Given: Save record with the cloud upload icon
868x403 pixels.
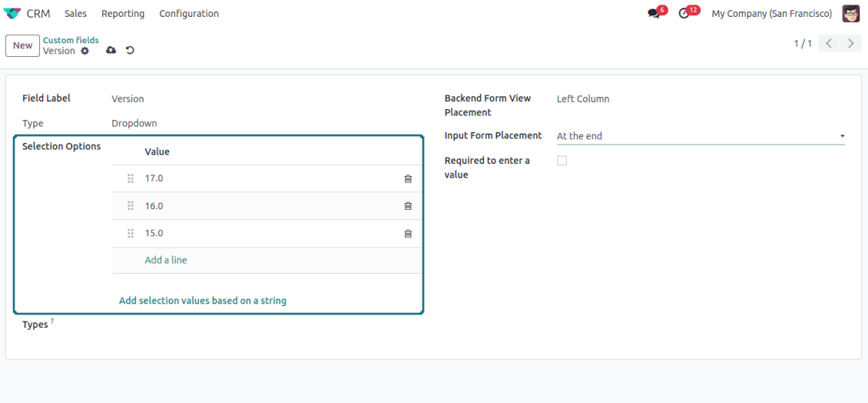Looking at the screenshot, I should click(111, 51).
